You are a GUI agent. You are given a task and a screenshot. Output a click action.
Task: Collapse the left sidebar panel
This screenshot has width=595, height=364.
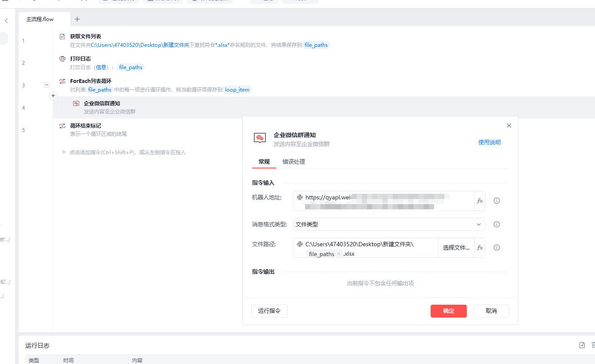[6, 21]
